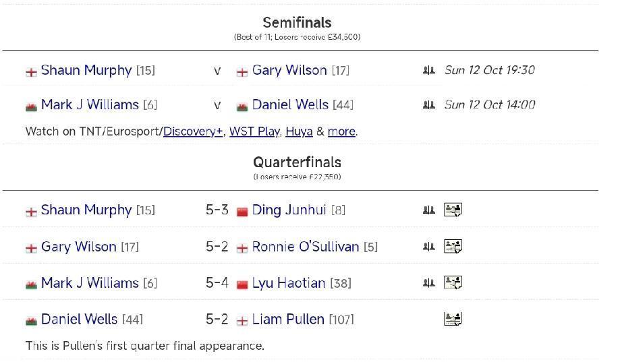
Task: Open match details icon for Murphy v Ding
Action: (x=453, y=210)
